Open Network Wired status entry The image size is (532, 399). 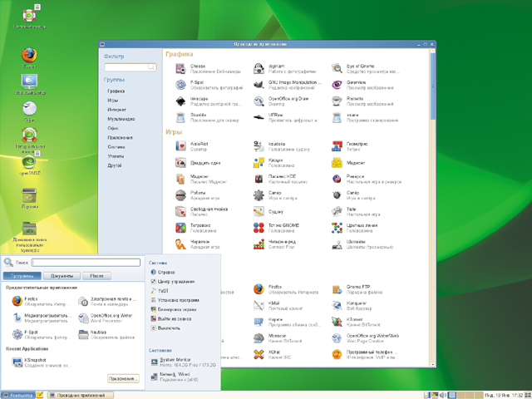click(175, 377)
